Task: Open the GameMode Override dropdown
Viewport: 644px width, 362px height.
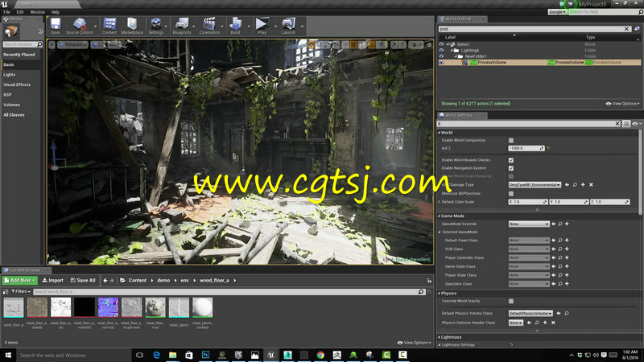Action: [x=529, y=224]
